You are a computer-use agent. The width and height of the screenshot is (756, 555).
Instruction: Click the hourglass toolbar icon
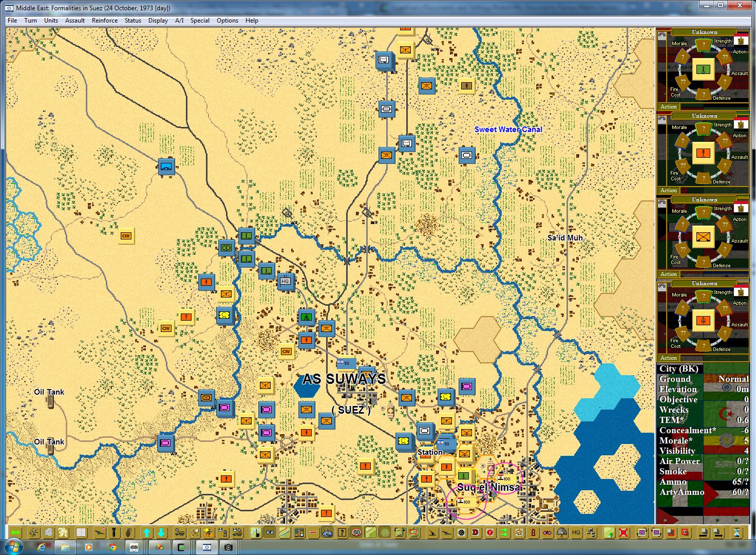point(738,532)
